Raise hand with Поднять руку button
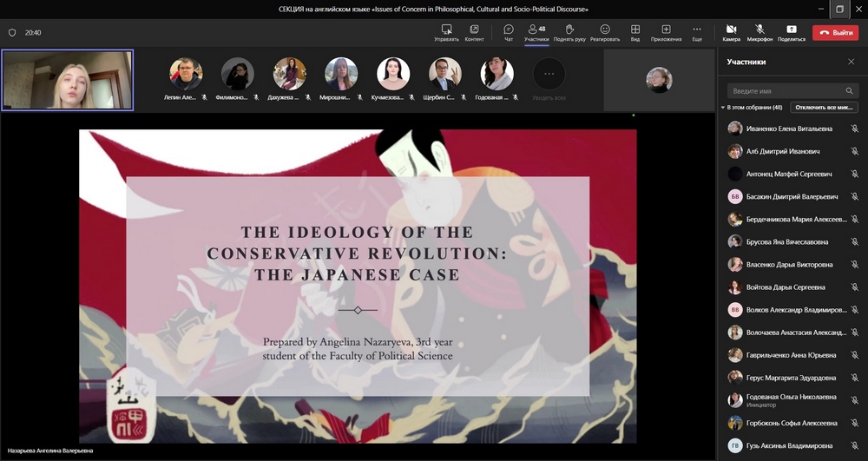 569,33
